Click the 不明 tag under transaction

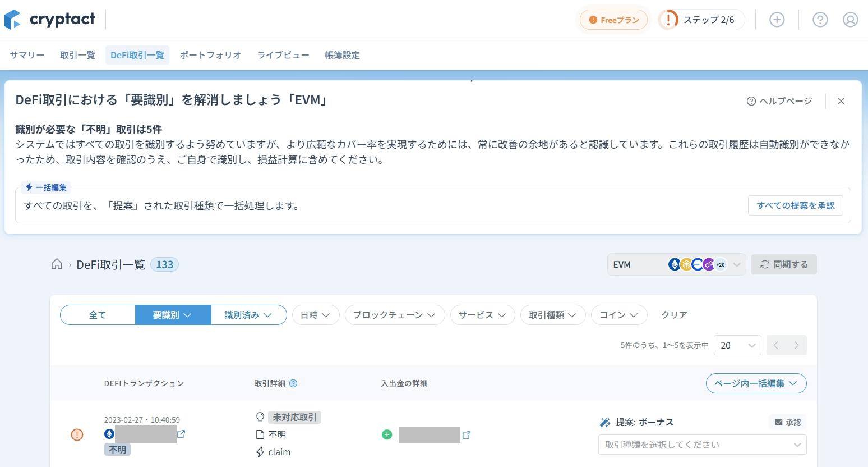(117, 450)
